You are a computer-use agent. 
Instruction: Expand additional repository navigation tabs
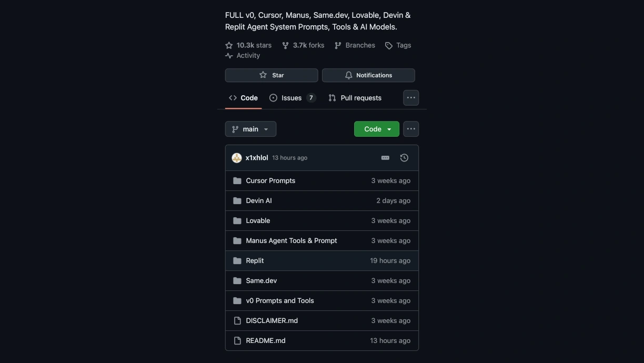411,98
